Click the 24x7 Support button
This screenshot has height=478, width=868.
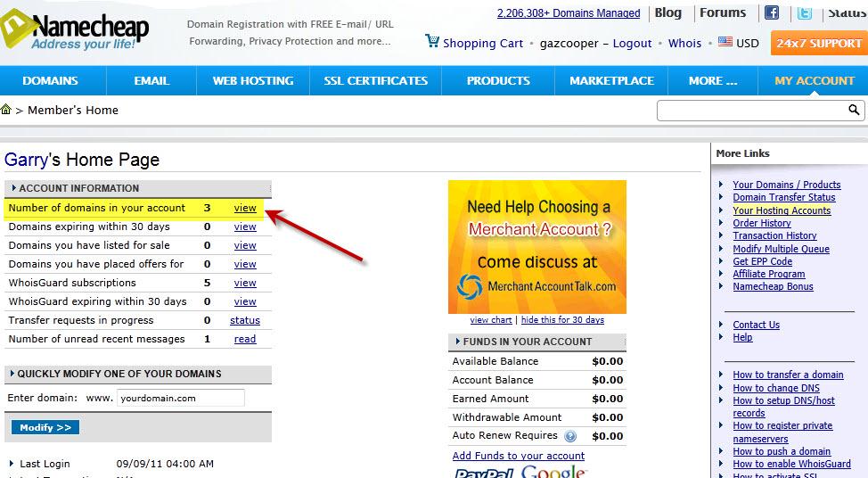pos(818,43)
